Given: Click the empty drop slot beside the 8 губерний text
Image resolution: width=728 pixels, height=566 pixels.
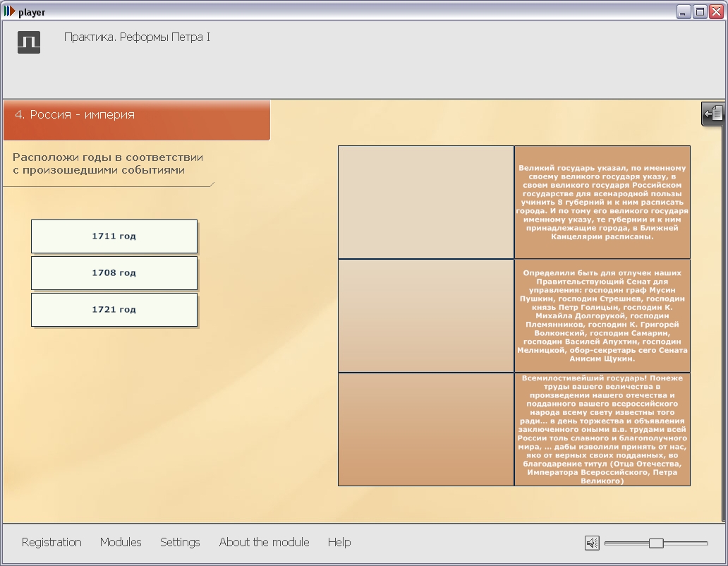Looking at the screenshot, I should pos(426,202).
